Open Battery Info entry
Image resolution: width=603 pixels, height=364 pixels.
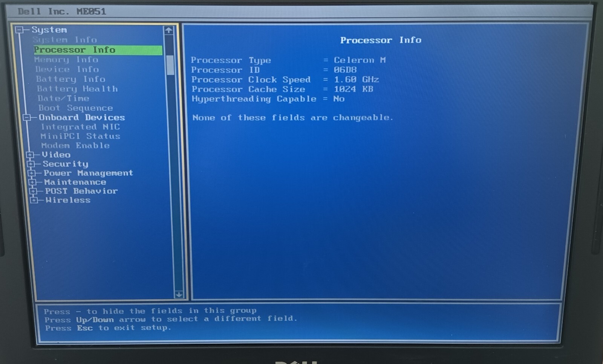(70, 79)
